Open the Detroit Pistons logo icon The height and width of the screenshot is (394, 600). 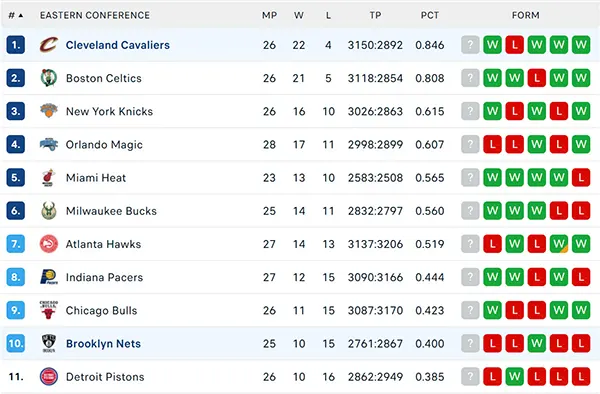coord(49,377)
